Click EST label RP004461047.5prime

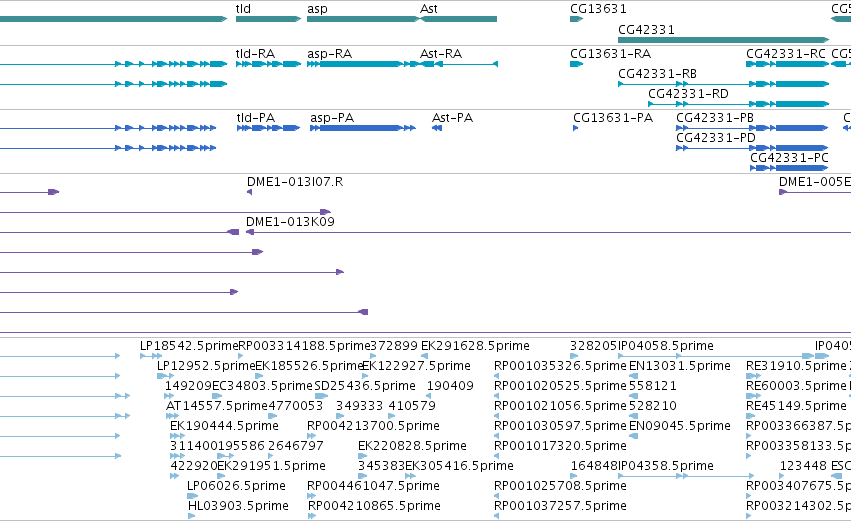(373, 487)
